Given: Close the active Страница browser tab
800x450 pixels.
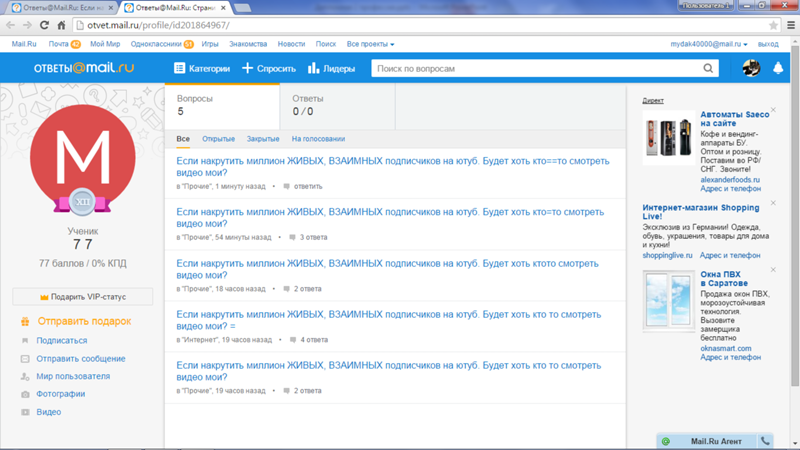Looking at the screenshot, I should [x=223, y=8].
